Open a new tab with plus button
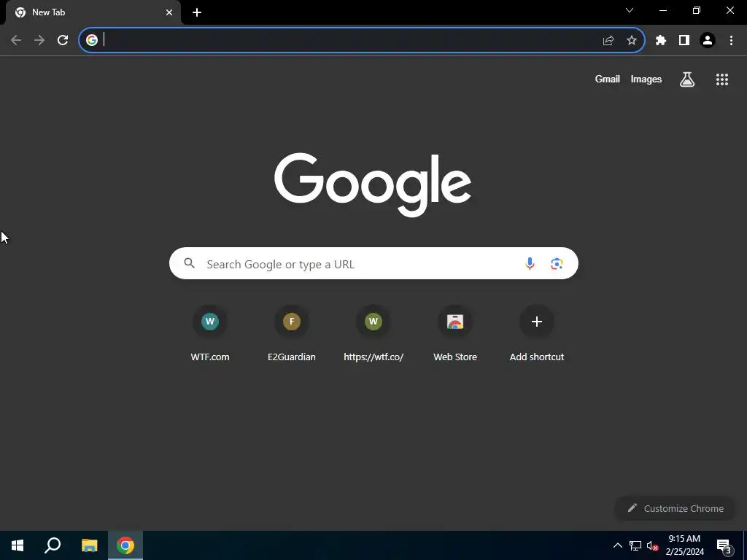This screenshot has height=560, width=747. click(x=197, y=12)
